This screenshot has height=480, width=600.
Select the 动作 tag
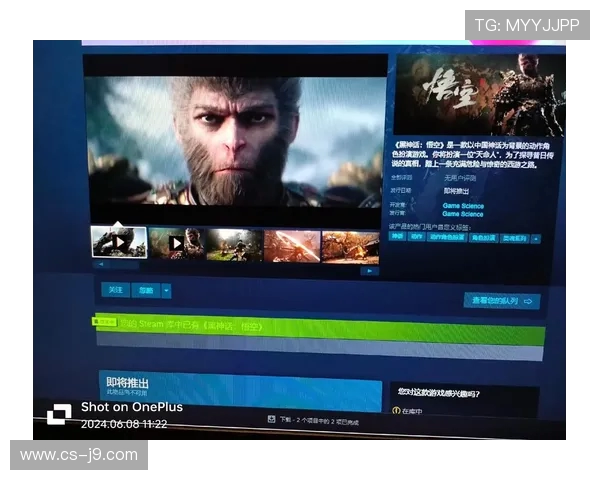coord(416,237)
